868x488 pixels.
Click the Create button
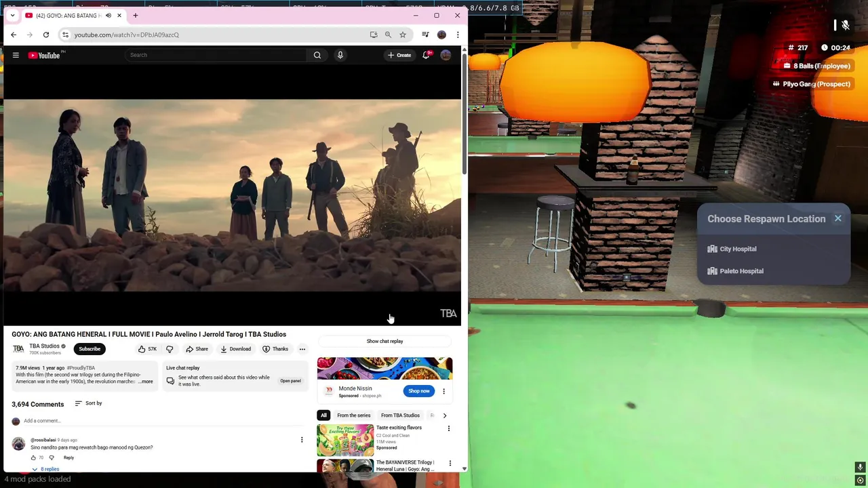pyautogui.click(x=399, y=55)
